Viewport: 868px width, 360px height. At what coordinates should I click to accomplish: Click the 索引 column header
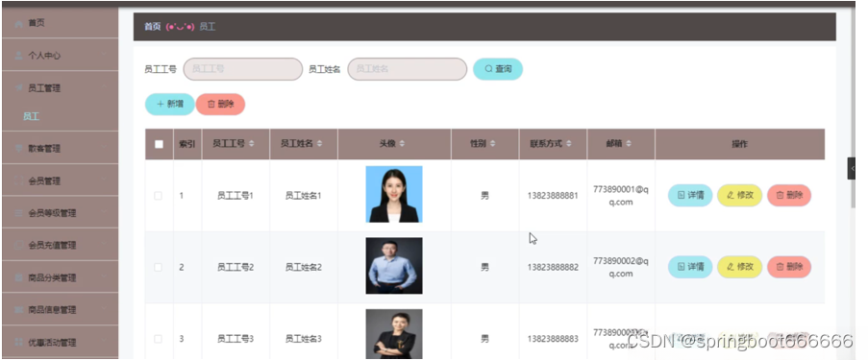[187, 144]
